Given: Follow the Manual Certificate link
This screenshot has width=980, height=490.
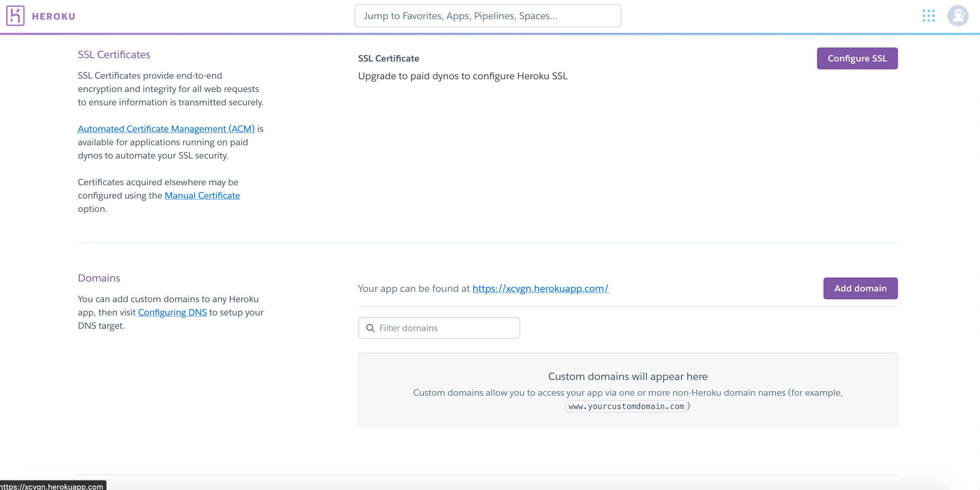Looking at the screenshot, I should click(x=202, y=195).
